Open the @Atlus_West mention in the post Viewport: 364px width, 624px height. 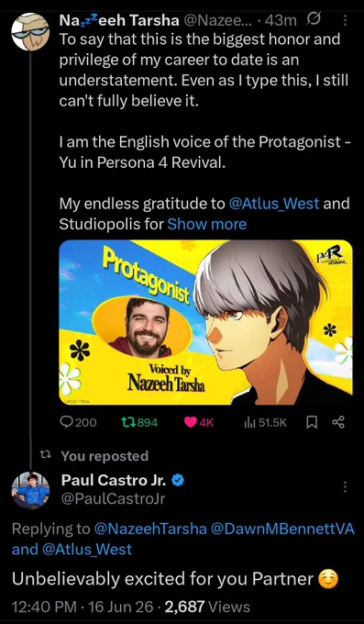[274, 204]
